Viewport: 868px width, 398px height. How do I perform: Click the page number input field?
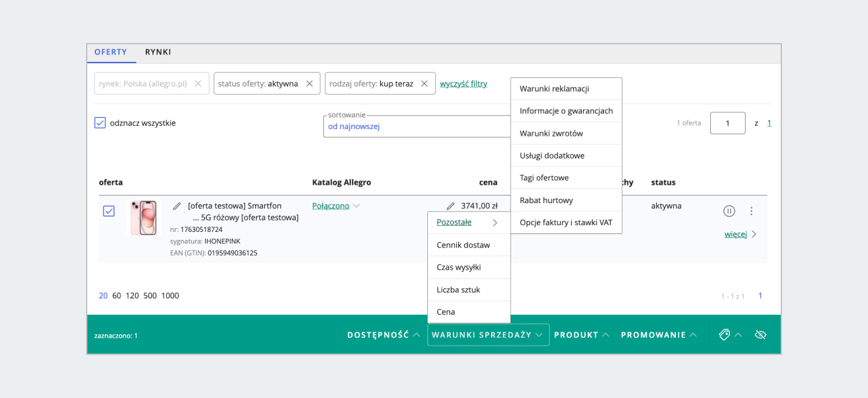tap(727, 123)
